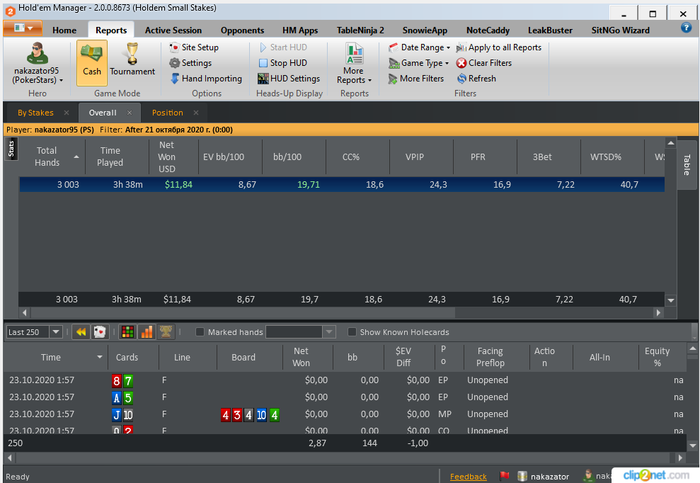Image resolution: width=700 pixels, height=483 pixels.
Task: Click the report grid scroll down arrow
Action: point(671,300)
